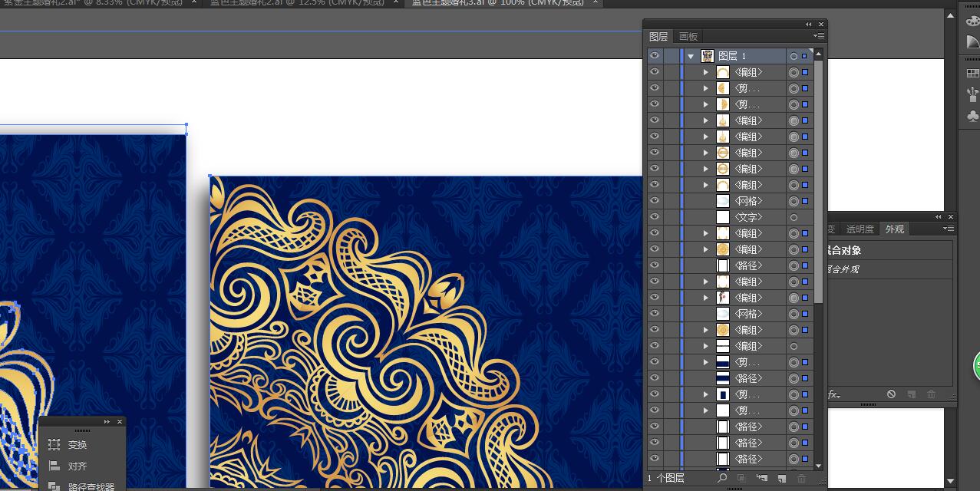Click clear appearance icon in 外观 panel
980x491 pixels.
pos(891,394)
